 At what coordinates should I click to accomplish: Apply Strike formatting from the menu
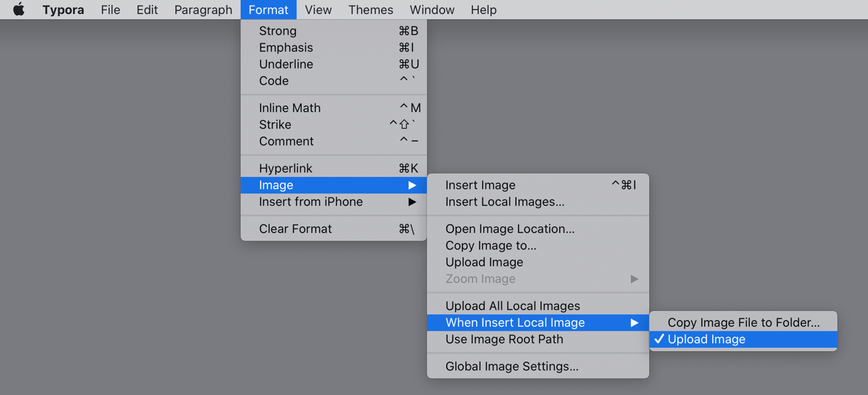(x=275, y=125)
